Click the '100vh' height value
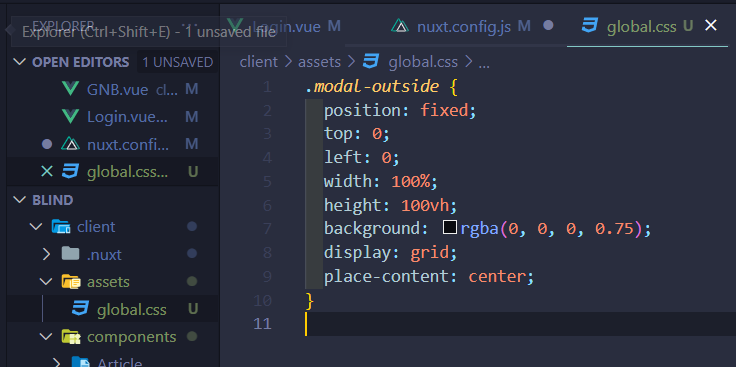The image size is (736, 367). pyautogui.click(x=424, y=205)
